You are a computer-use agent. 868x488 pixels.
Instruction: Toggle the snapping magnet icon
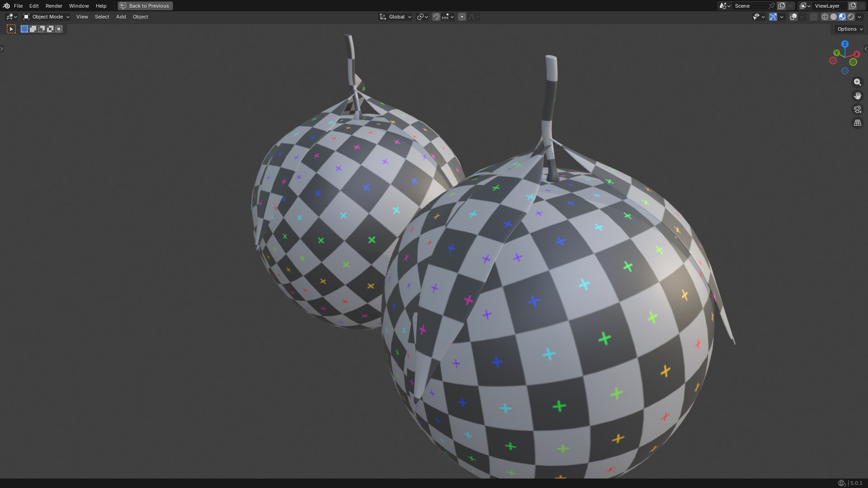(436, 17)
